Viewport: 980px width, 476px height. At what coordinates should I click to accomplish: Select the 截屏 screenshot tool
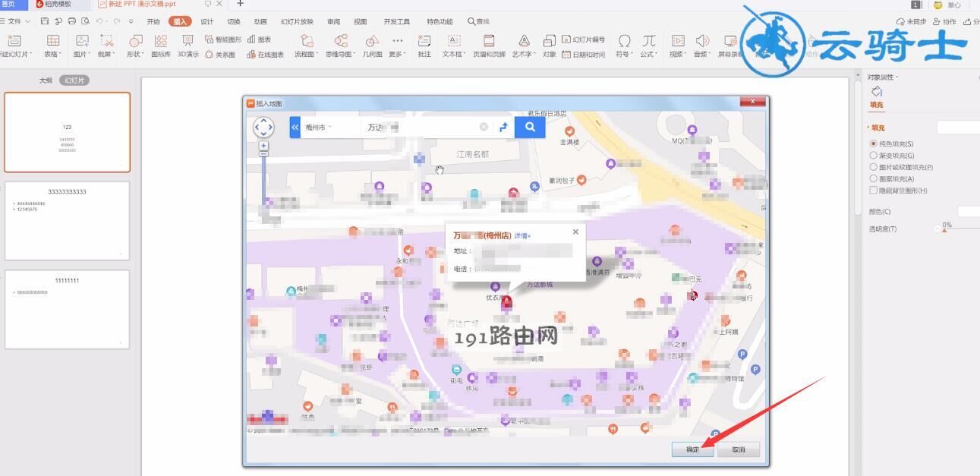tap(106, 45)
